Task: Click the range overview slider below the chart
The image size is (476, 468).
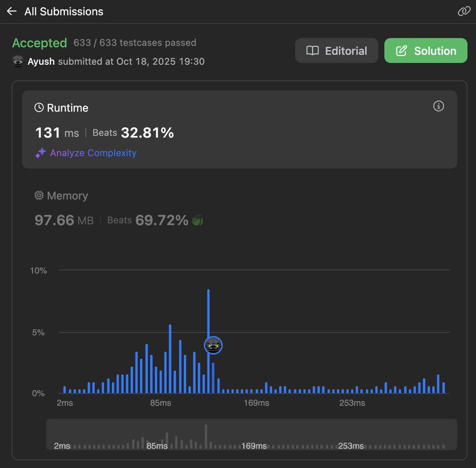Action: coord(251,435)
